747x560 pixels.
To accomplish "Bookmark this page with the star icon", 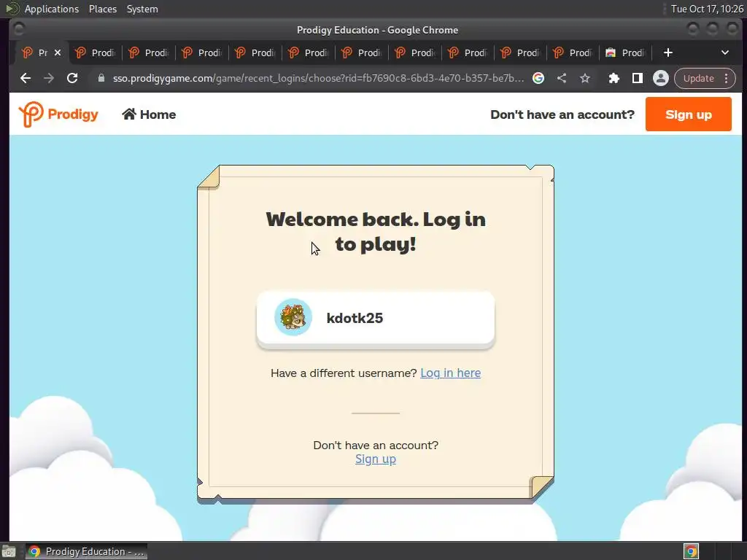I will 585,78.
